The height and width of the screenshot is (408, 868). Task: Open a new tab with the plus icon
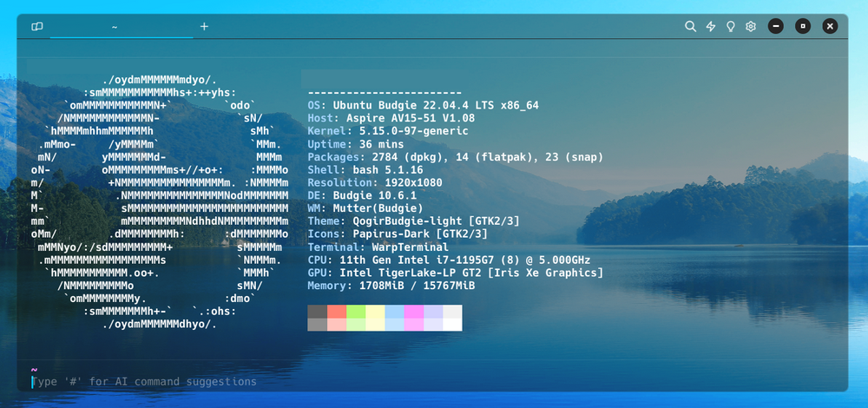pyautogui.click(x=205, y=27)
